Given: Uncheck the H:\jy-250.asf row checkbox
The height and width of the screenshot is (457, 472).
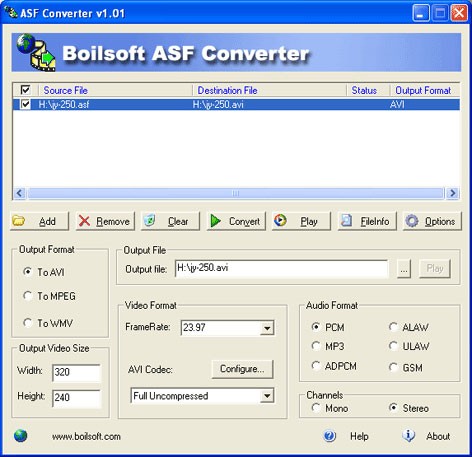Looking at the screenshot, I should point(25,104).
